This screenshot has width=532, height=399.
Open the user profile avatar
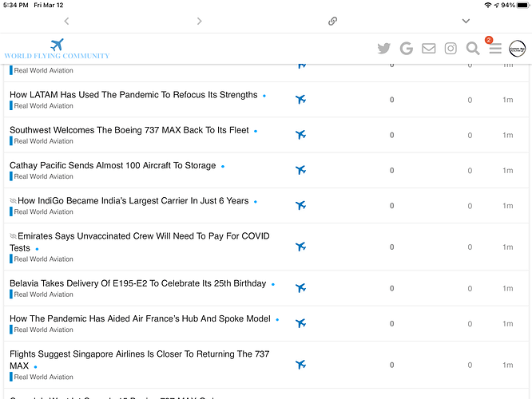coord(517,49)
